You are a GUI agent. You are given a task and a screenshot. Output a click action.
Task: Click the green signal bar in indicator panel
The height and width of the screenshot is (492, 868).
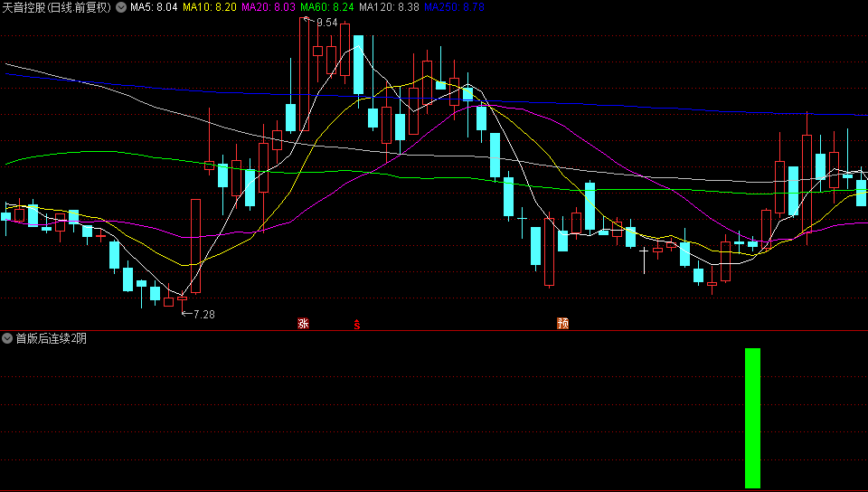click(753, 418)
